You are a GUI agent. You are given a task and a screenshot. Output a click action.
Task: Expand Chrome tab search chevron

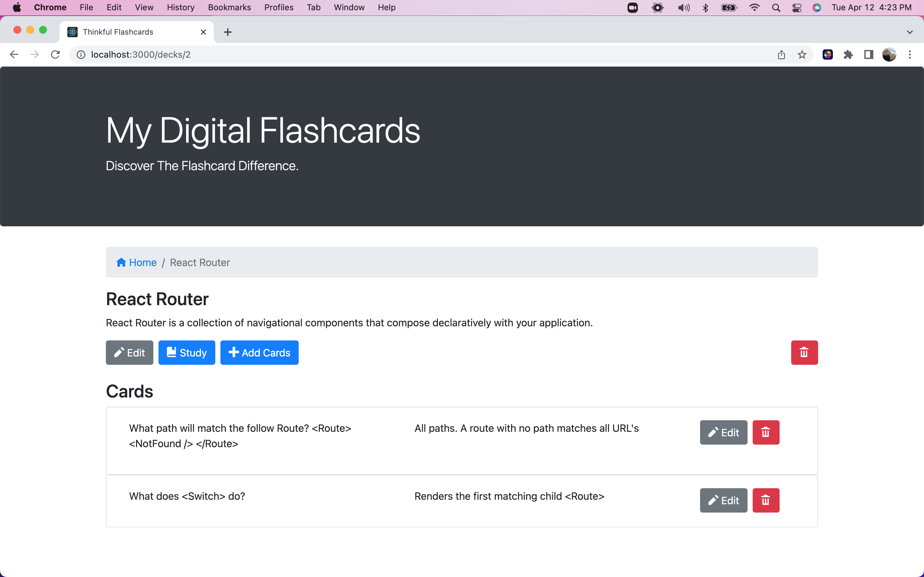(910, 32)
